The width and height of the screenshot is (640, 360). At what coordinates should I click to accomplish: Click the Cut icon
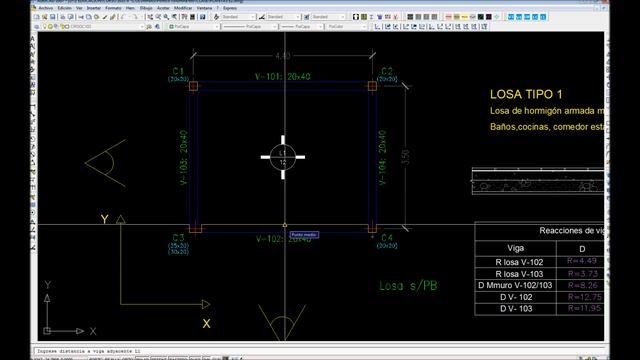pyautogui.click(x=80, y=17)
